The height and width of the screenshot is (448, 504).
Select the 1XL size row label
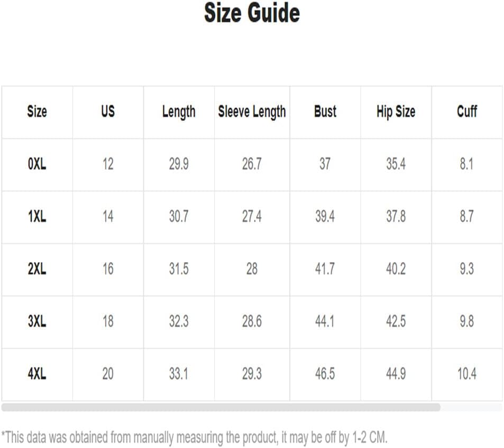(x=37, y=217)
